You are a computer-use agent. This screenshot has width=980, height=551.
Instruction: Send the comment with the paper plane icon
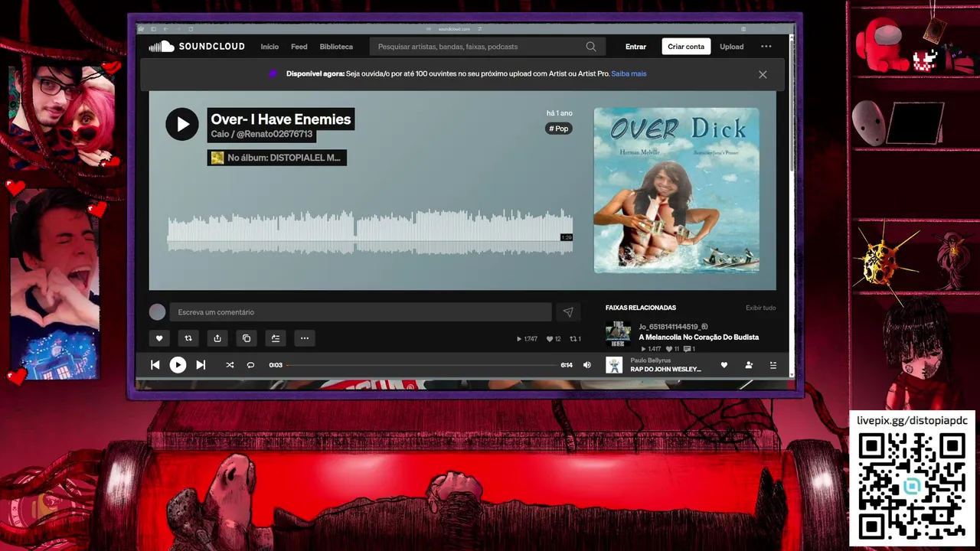click(568, 312)
